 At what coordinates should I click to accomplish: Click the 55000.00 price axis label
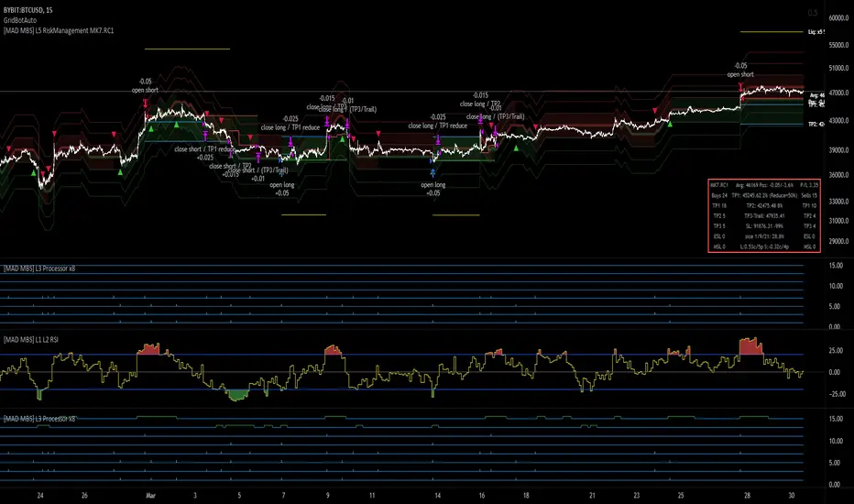coord(838,45)
